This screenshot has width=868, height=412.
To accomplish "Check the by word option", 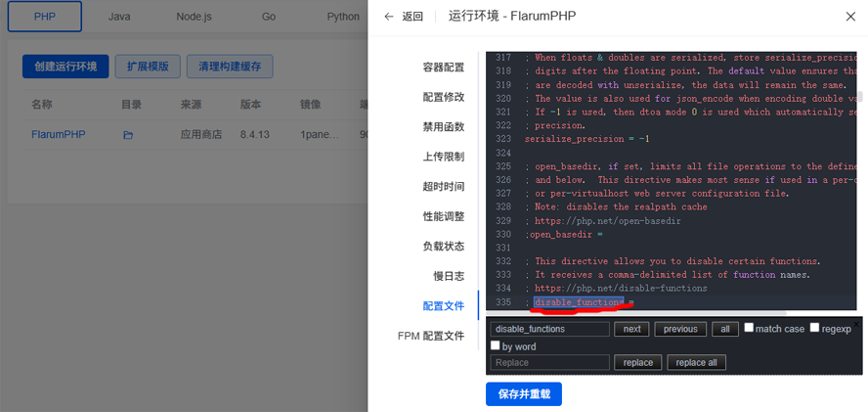I will click(496, 346).
